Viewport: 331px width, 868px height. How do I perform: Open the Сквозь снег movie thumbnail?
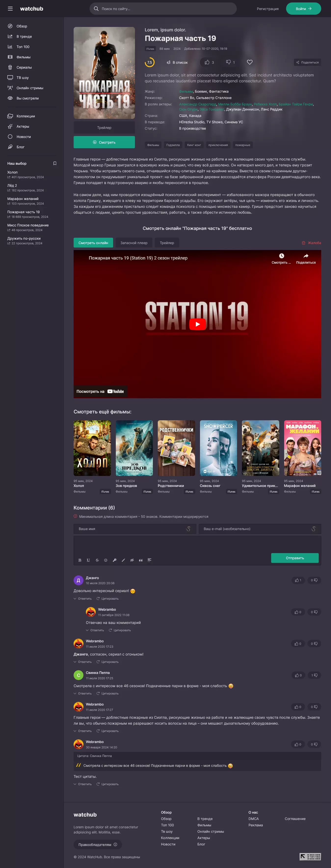(218, 448)
